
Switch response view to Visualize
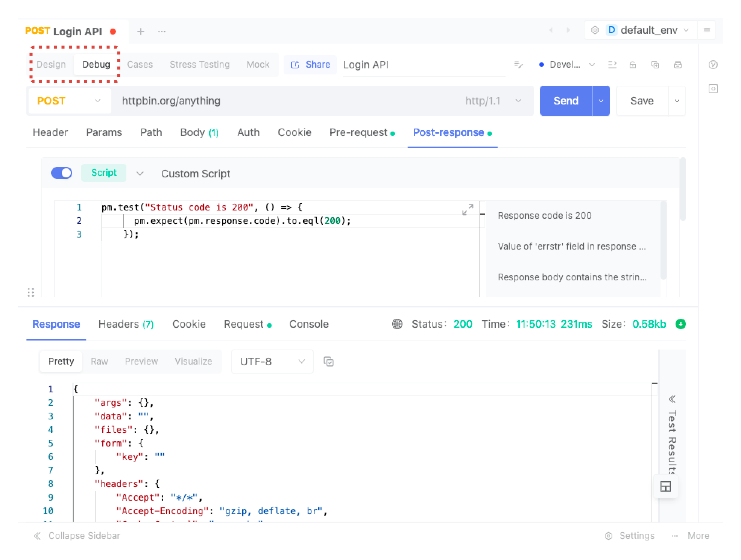[193, 361]
